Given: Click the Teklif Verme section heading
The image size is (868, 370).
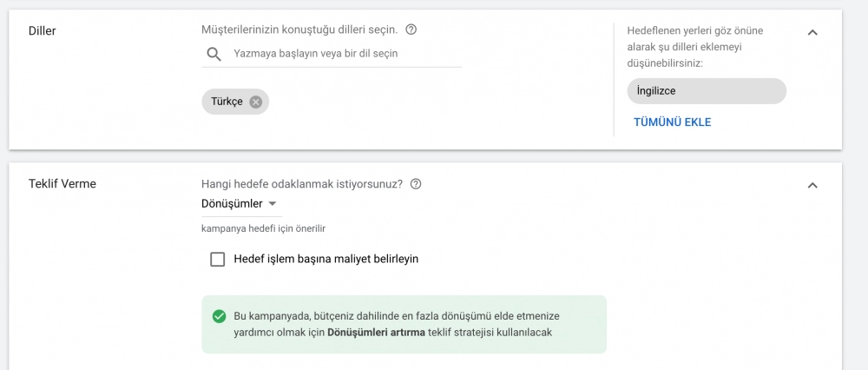Looking at the screenshot, I should point(62,184).
